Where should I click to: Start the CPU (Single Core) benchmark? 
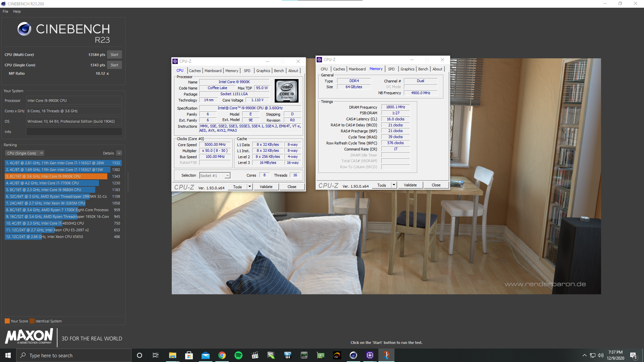coord(114,65)
